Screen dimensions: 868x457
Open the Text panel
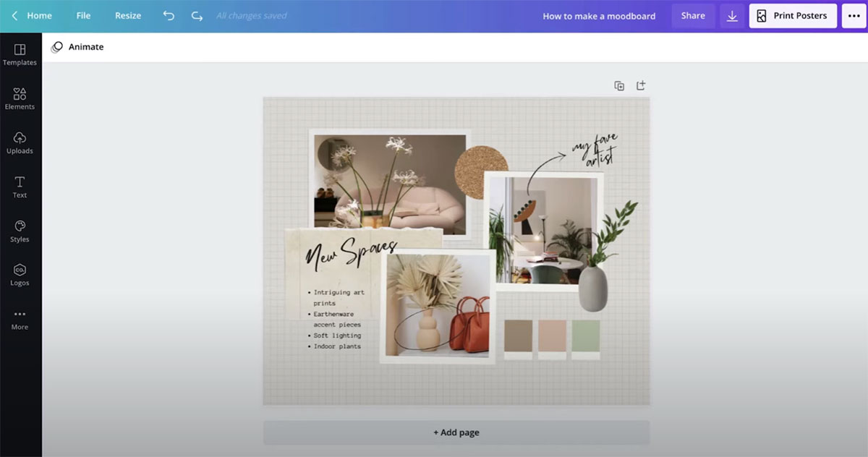tap(20, 187)
